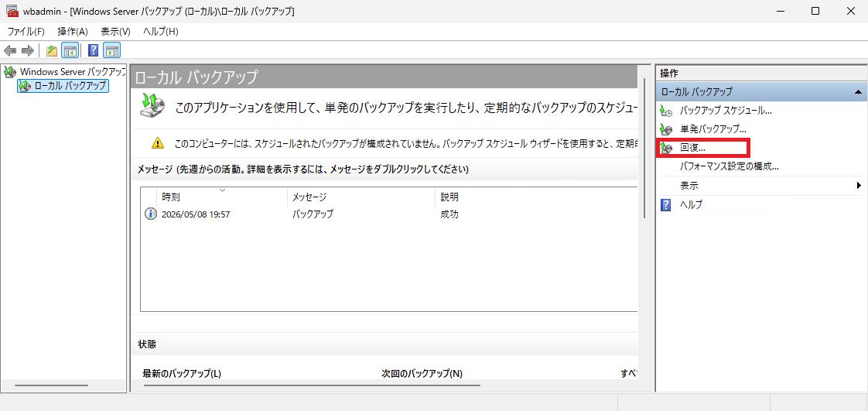Open the 操作(A) menu
The width and height of the screenshot is (868, 411).
tap(73, 32)
